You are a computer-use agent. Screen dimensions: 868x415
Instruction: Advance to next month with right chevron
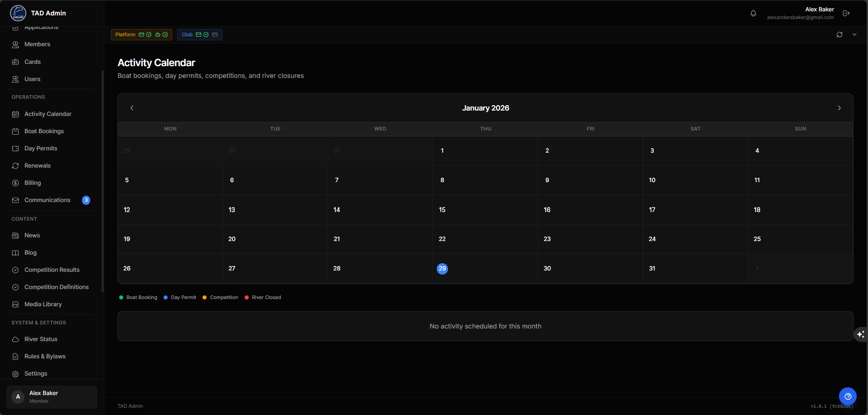tap(839, 108)
